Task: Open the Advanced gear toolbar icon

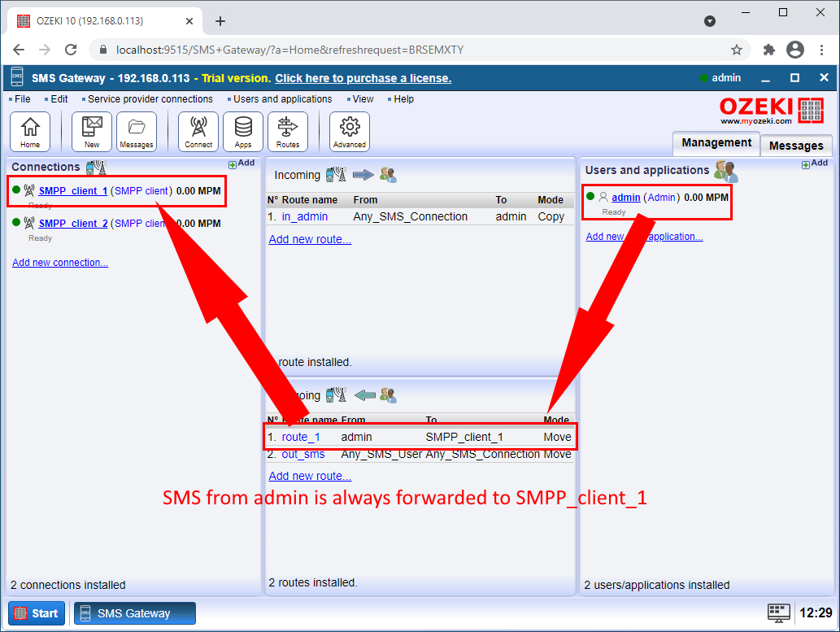Action: tap(350, 132)
